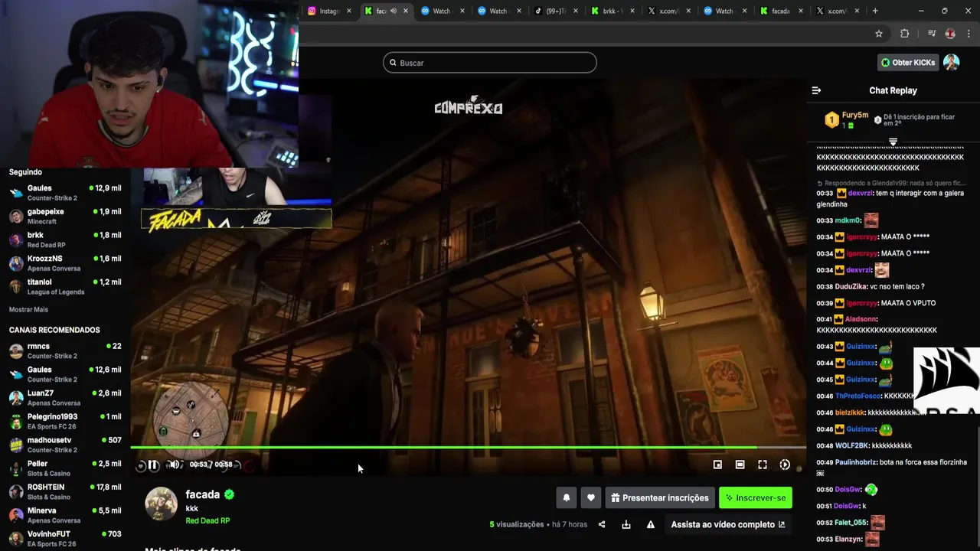Open recommended channel rmncs
The image size is (980, 551).
[64, 350]
